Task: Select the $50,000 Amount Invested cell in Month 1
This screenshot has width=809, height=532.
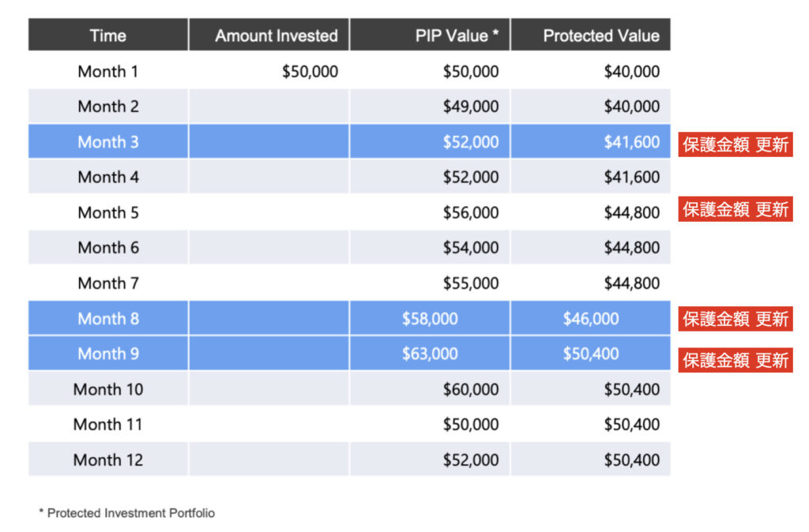Action: pyautogui.click(x=310, y=72)
